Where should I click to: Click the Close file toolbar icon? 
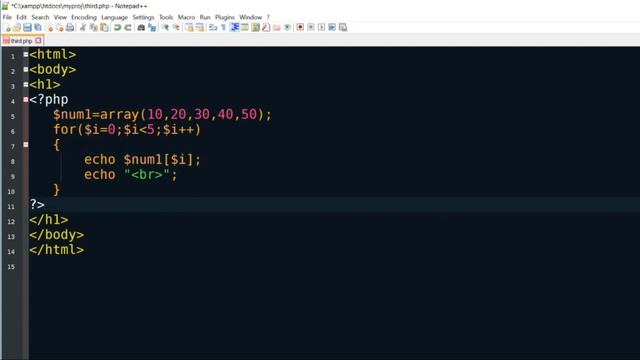pos(49,27)
